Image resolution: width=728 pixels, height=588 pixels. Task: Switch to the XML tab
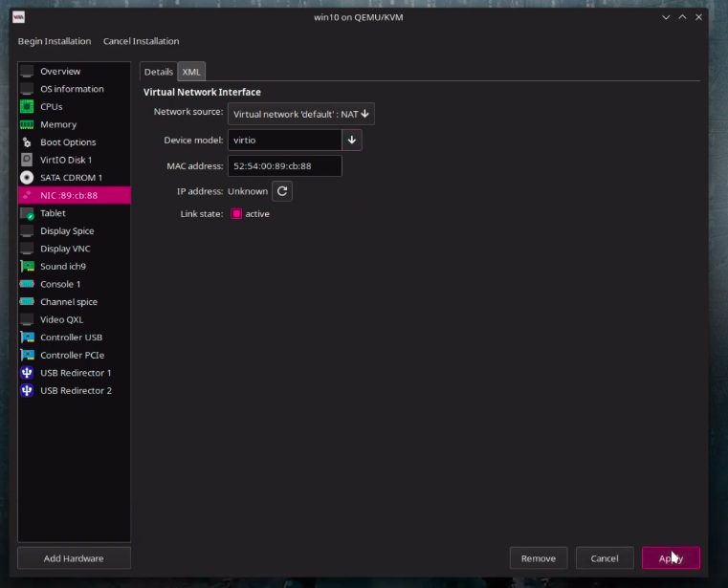(x=191, y=72)
